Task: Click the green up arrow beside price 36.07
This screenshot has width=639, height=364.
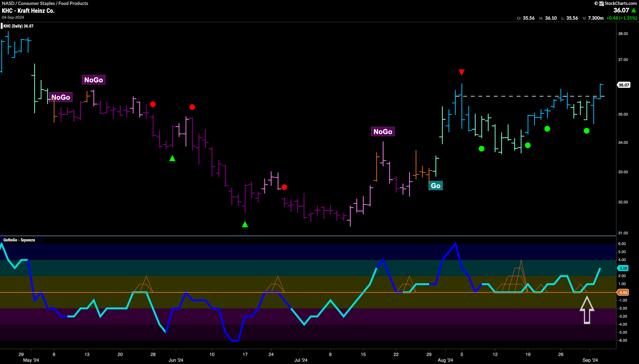Action: [634, 10]
